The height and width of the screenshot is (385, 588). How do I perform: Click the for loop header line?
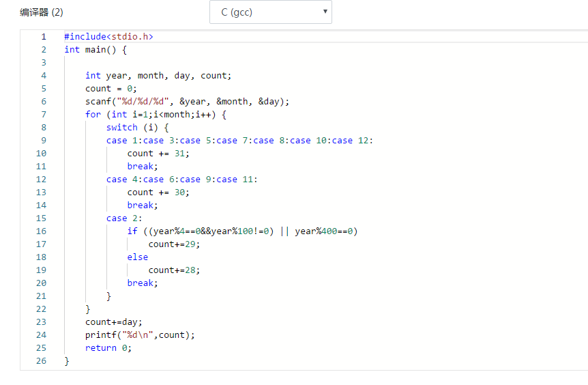coord(156,115)
